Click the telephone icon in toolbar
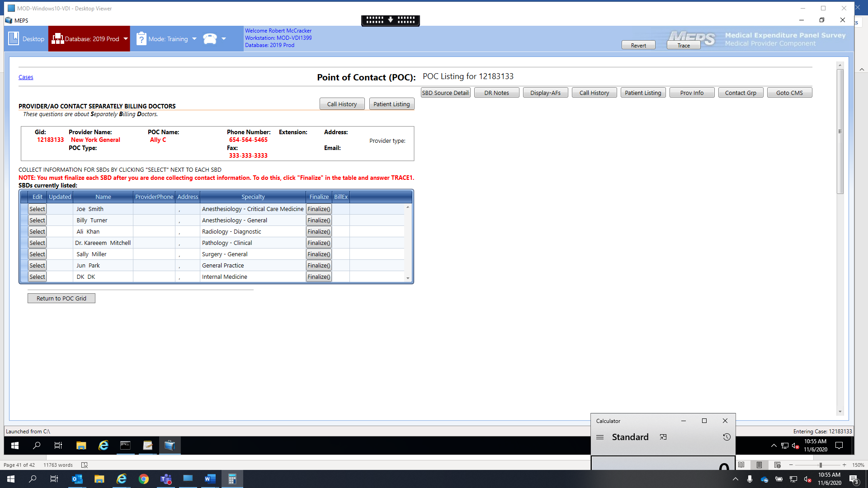Image resolution: width=868 pixels, height=488 pixels. (210, 39)
